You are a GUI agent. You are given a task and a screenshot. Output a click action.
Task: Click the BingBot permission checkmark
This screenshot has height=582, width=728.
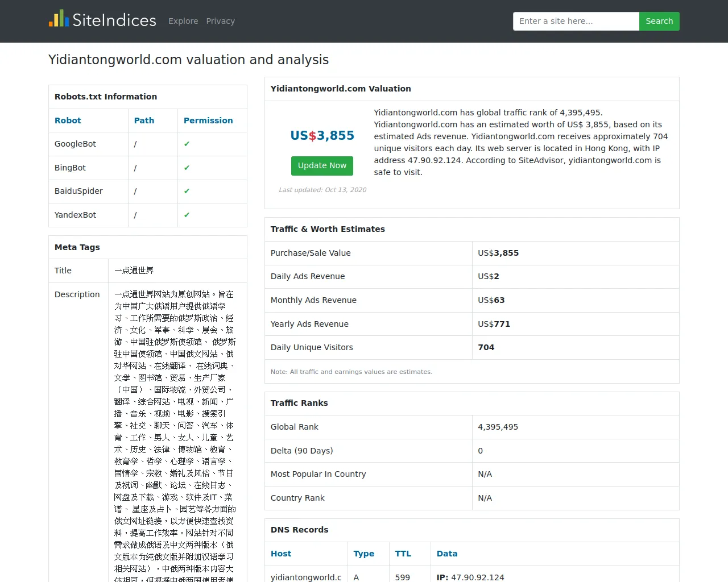[x=187, y=168]
